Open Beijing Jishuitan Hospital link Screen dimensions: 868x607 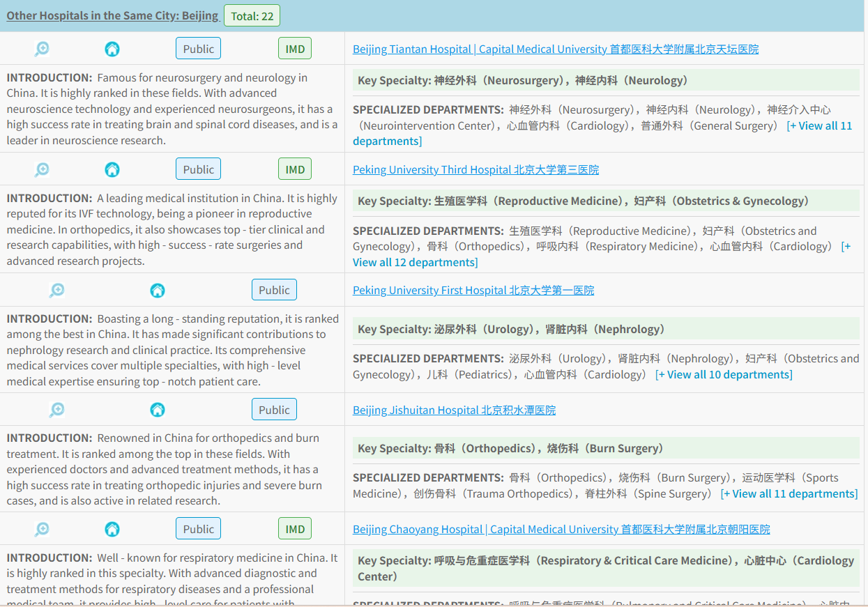point(454,410)
